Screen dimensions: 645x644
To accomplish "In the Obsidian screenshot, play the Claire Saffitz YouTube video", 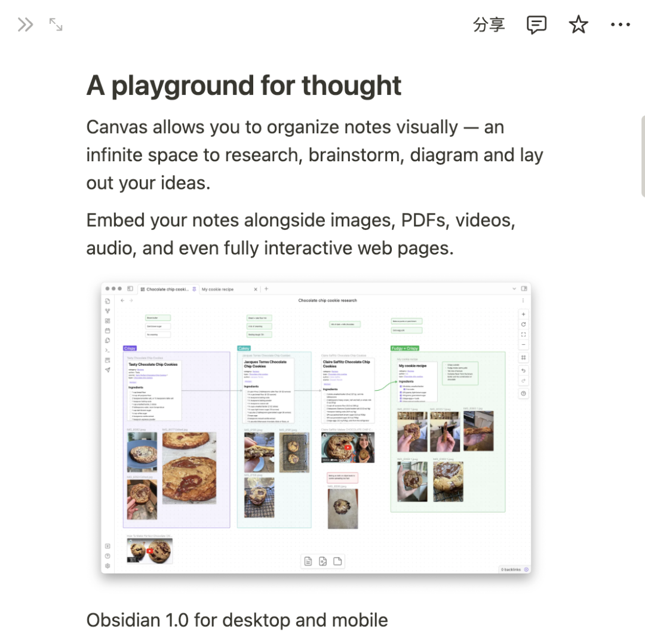I will (348, 447).
